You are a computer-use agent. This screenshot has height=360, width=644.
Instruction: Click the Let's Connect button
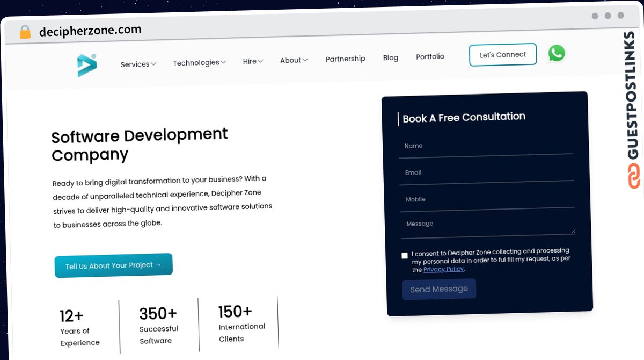pyautogui.click(x=503, y=55)
